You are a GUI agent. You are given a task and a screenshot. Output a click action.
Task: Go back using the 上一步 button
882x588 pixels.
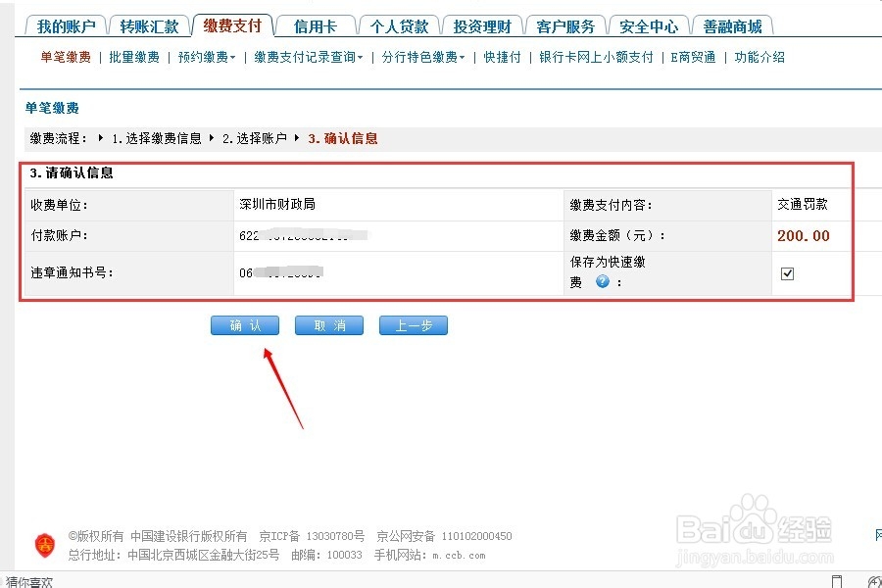pos(413,324)
